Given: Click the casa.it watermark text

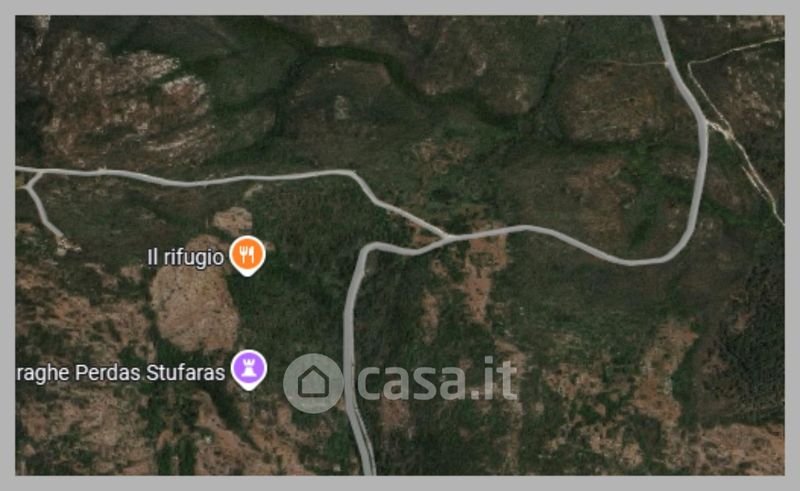Looking at the screenshot, I should (437, 379).
